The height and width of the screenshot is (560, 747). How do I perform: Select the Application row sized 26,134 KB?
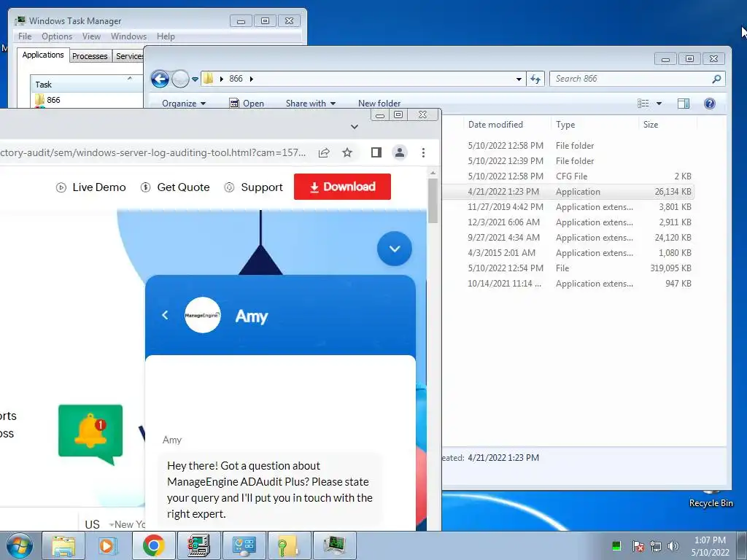(x=568, y=192)
